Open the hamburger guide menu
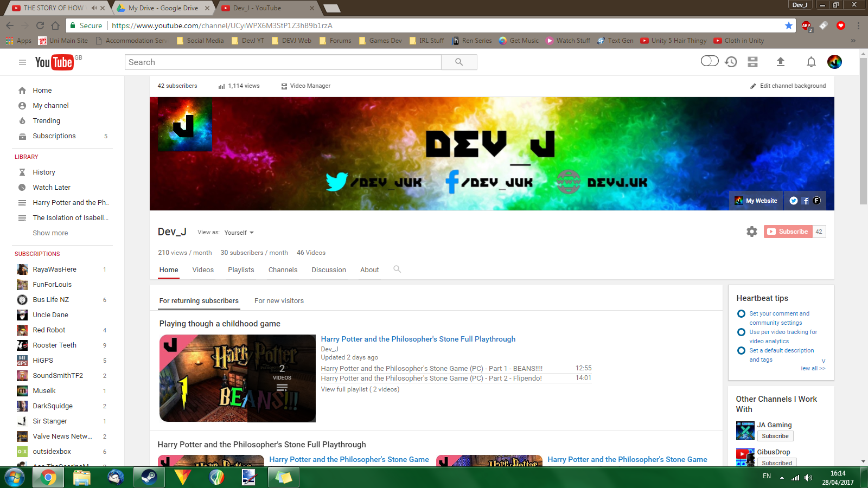The height and width of the screenshot is (488, 868). pyautogui.click(x=22, y=62)
